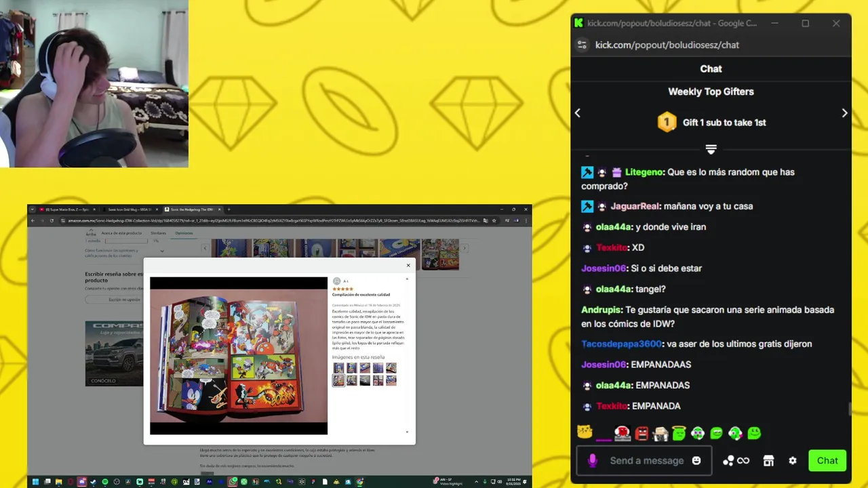Viewport: 868px width, 488px height.
Task: Select the last green smiling blob emote
Action: [x=754, y=432]
